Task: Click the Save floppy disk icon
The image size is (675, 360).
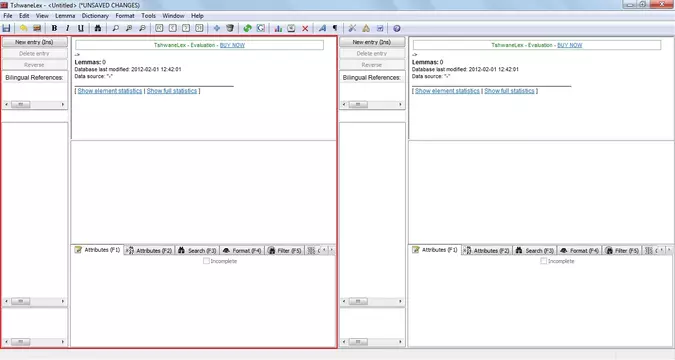Action: coord(6,28)
